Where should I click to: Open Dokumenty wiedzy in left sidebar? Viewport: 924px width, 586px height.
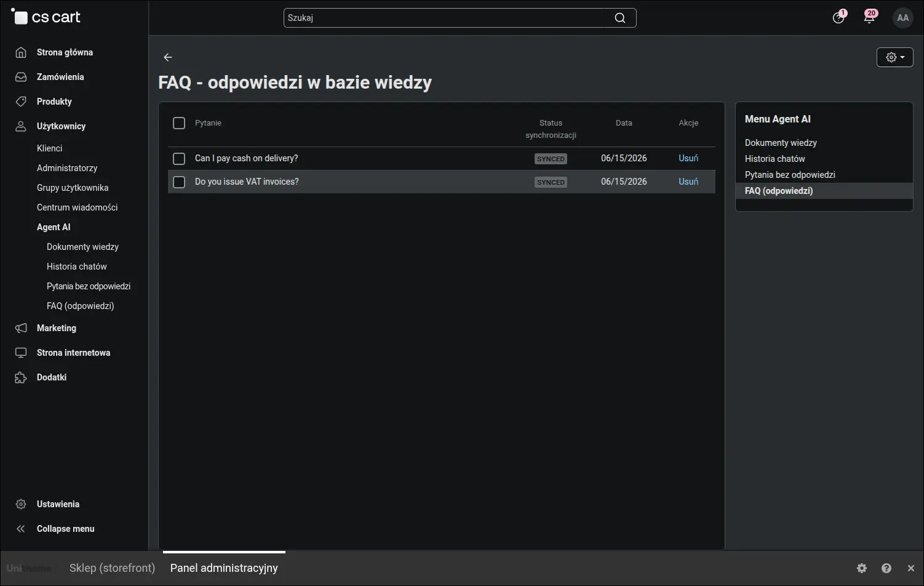coord(82,247)
